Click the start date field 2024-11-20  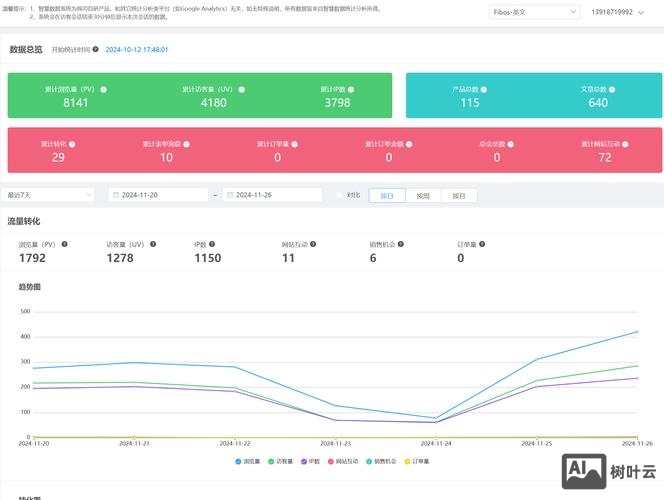coord(158,195)
